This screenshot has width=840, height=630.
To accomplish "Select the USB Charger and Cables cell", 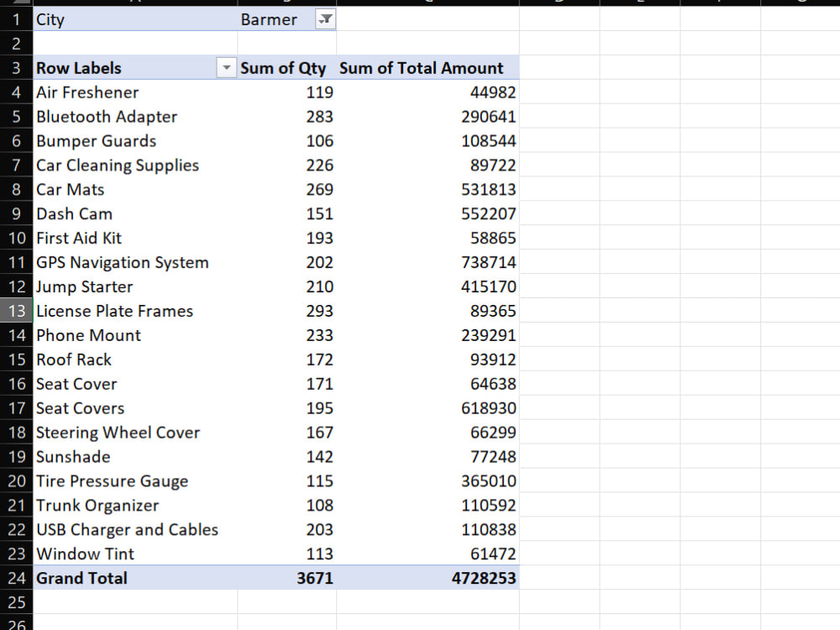I will point(135,529).
